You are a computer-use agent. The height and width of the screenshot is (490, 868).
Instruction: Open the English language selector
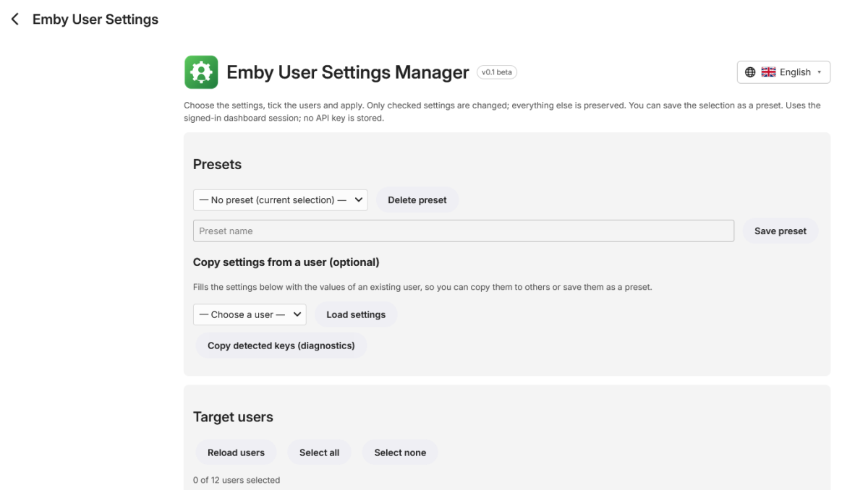[783, 72]
